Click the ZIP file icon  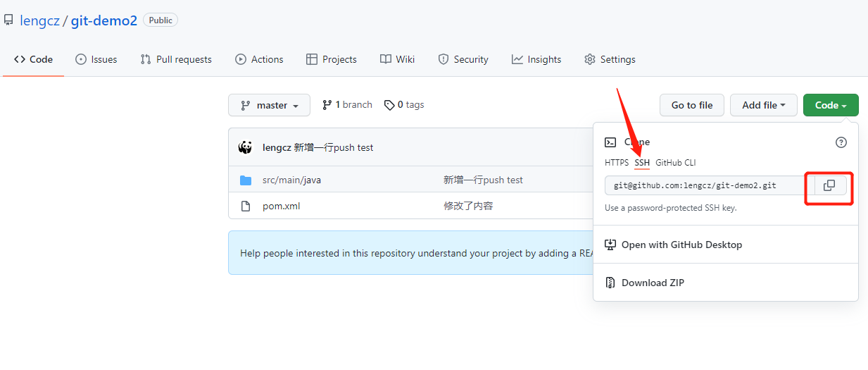[610, 283]
